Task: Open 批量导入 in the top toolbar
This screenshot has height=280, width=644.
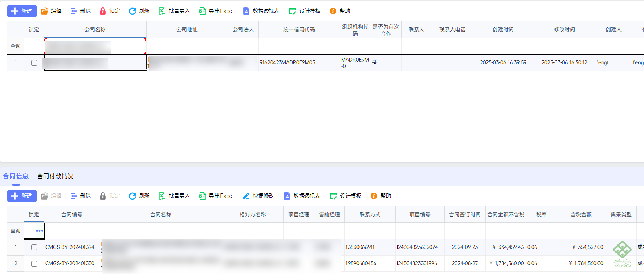Action: point(174,11)
